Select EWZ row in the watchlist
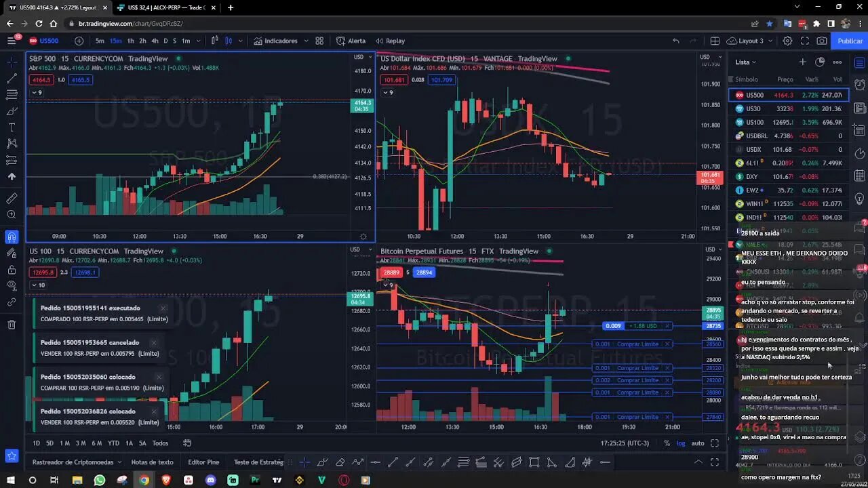The height and width of the screenshot is (488, 868). (789, 190)
